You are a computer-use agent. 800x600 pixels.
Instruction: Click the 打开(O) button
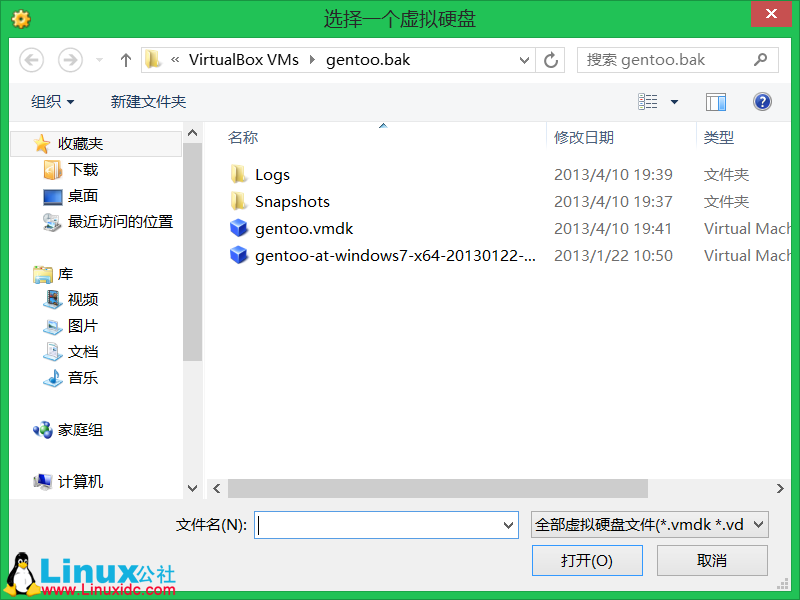pyautogui.click(x=587, y=560)
